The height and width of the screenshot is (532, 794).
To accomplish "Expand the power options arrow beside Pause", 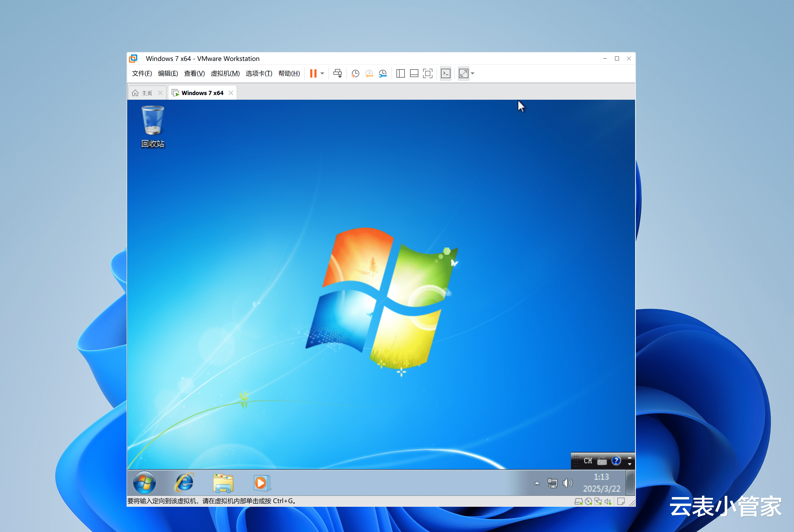I will click(x=322, y=73).
